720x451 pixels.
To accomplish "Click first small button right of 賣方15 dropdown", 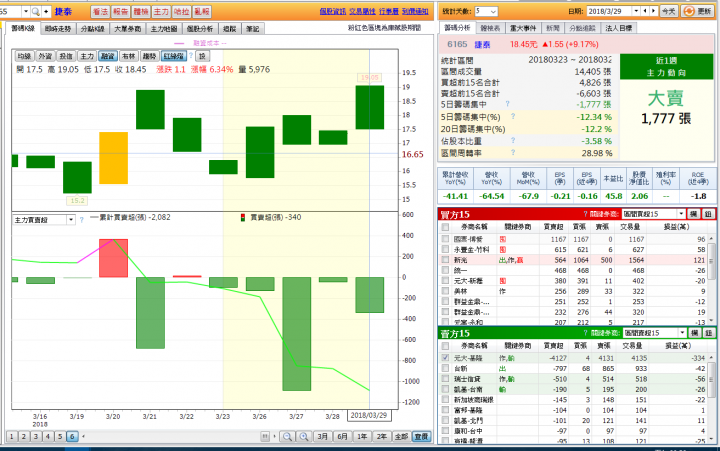I will tap(694, 333).
